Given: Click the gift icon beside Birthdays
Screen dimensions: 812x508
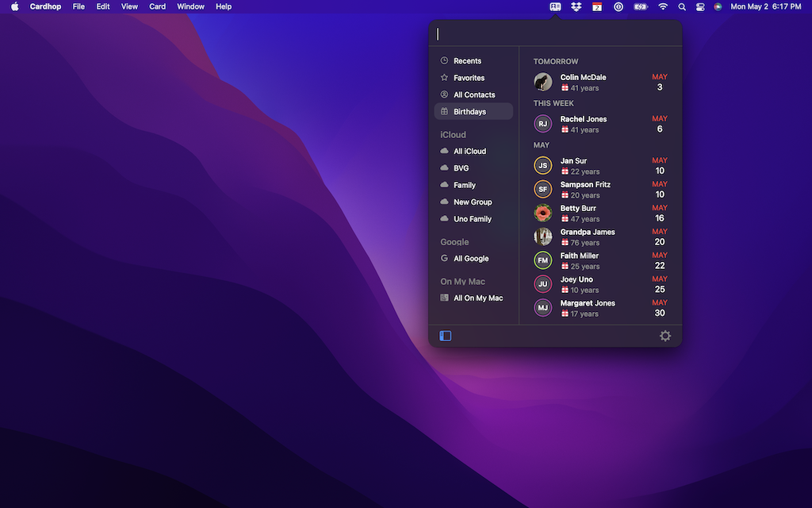Looking at the screenshot, I should click(444, 111).
